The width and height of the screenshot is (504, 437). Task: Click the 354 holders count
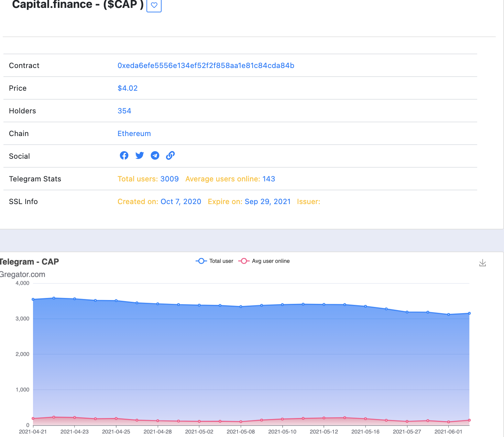(x=124, y=111)
